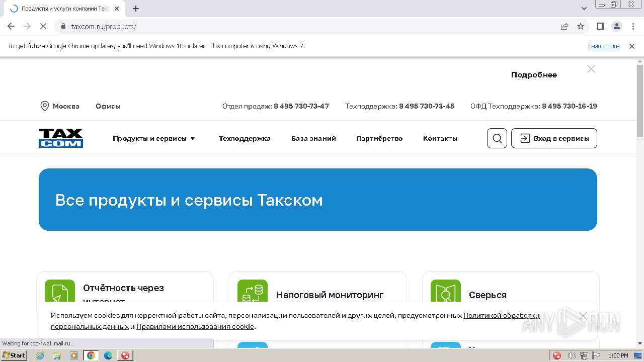Click the page vertical scrollbar thumb
Image resolution: width=644 pixels, height=362 pixels.
[x=640, y=101]
